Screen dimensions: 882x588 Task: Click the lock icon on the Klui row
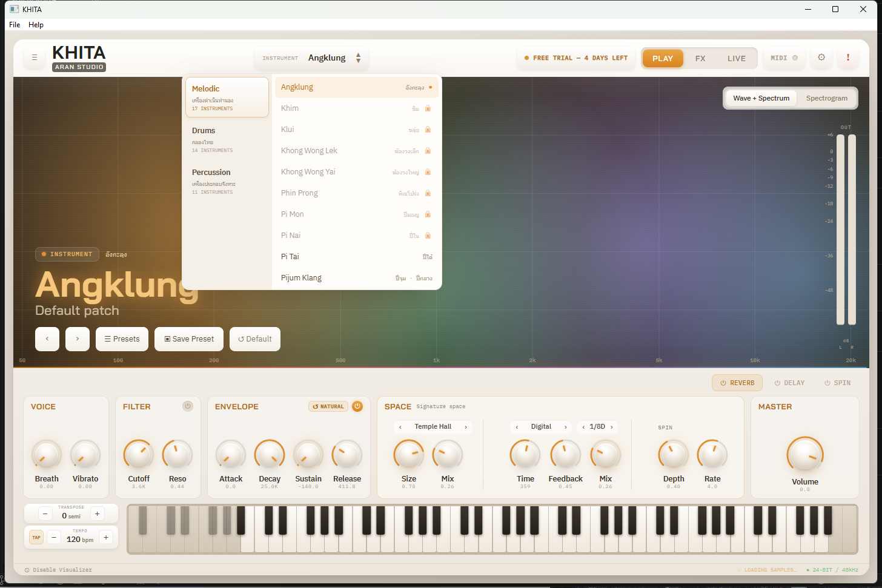click(428, 130)
